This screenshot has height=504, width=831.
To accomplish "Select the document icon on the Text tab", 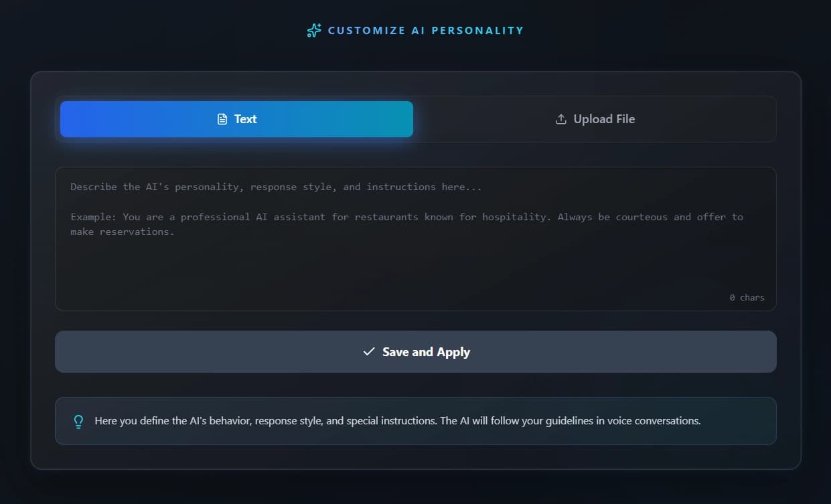I will click(222, 118).
